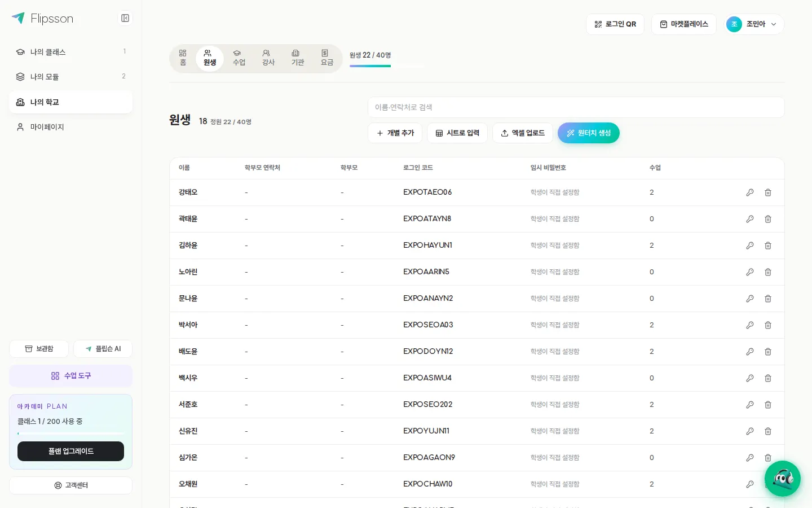Click the key icon for 박서아
The image size is (812, 508).
tap(750, 325)
